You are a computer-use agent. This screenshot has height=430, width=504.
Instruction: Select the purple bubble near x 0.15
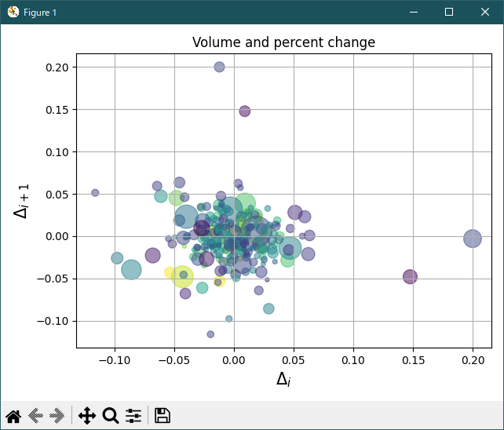[410, 277]
